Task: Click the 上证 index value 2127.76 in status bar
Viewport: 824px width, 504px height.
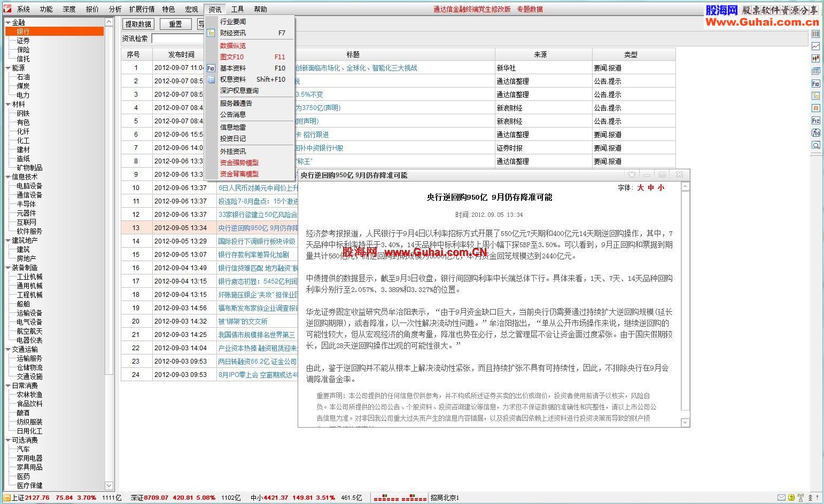Action: 37,498
